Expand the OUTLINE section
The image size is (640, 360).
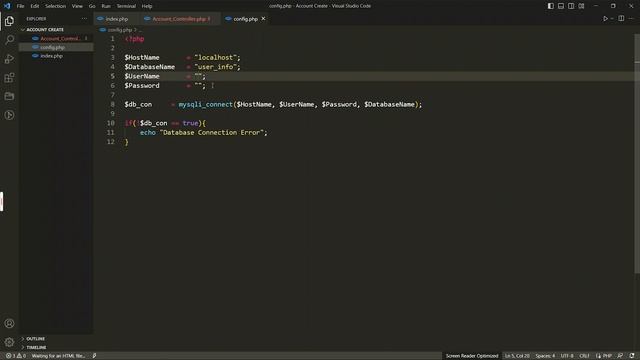point(56,339)
